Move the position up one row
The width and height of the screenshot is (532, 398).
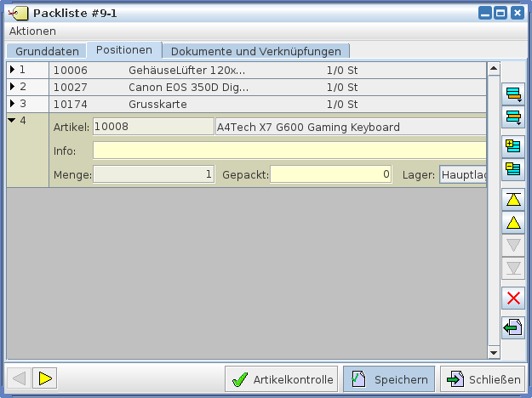click(x=513, y=223)
